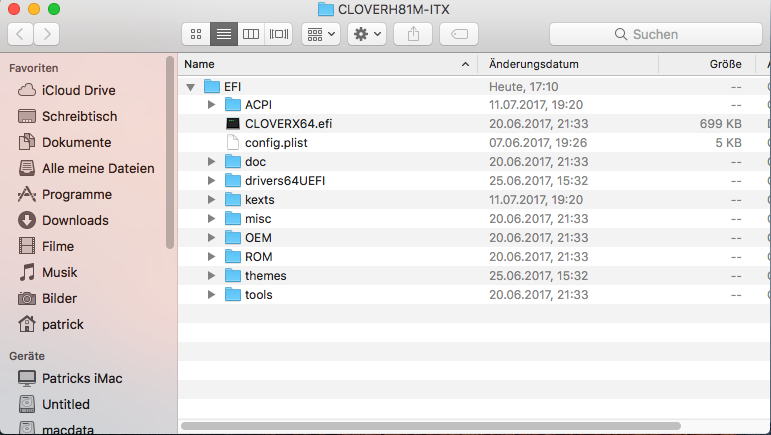The image size is (771, 435).
Task: Click the CLOVERH81M-ITX title folder icon
Action: (x=326, y=9)
